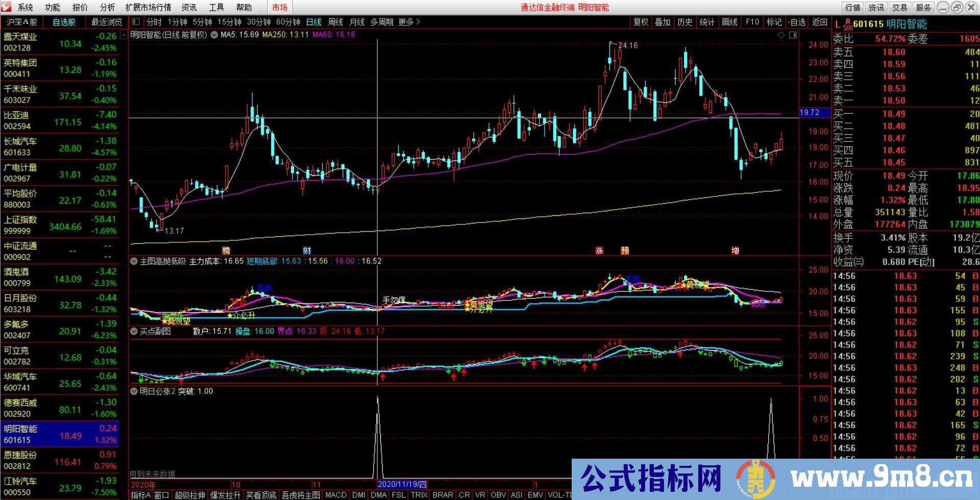Select 上证指数 999999 in the watchlist

tap(60, 225)
